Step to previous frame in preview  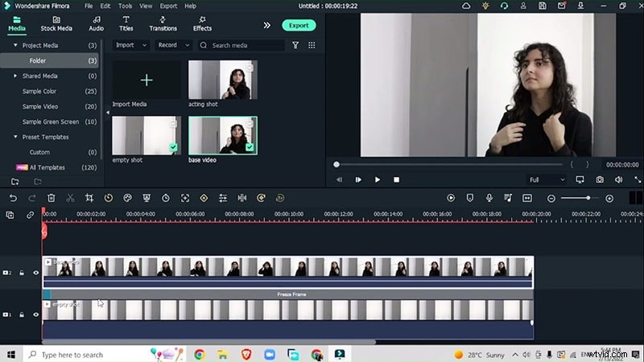click(339, 179)
